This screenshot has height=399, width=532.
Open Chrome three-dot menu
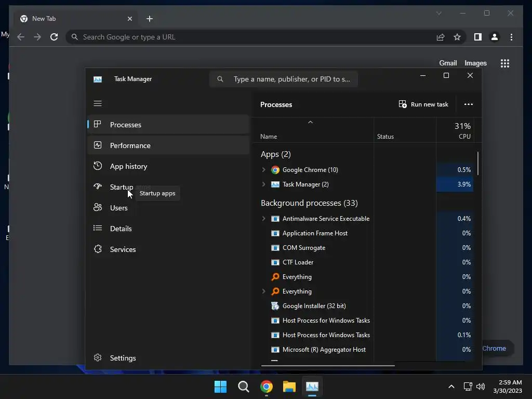pyautogui.click(x=511, y=37)
